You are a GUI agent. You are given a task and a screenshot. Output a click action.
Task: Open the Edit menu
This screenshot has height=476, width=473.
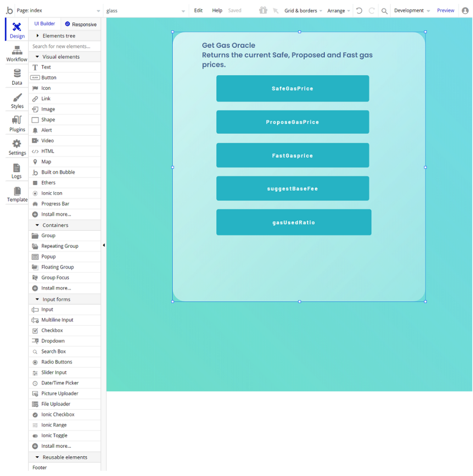[198, 10]
